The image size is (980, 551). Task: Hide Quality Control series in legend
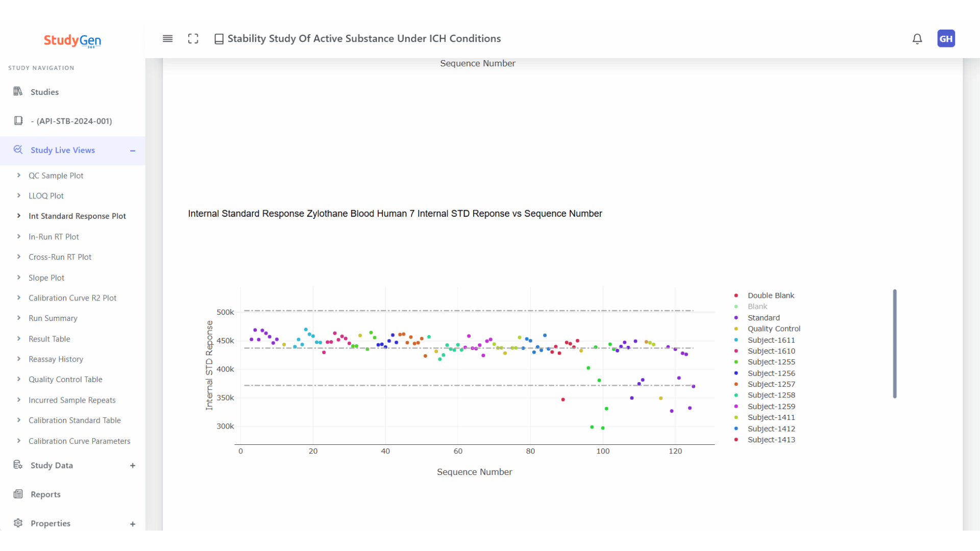pyautogui.click(x=773, y=329)
